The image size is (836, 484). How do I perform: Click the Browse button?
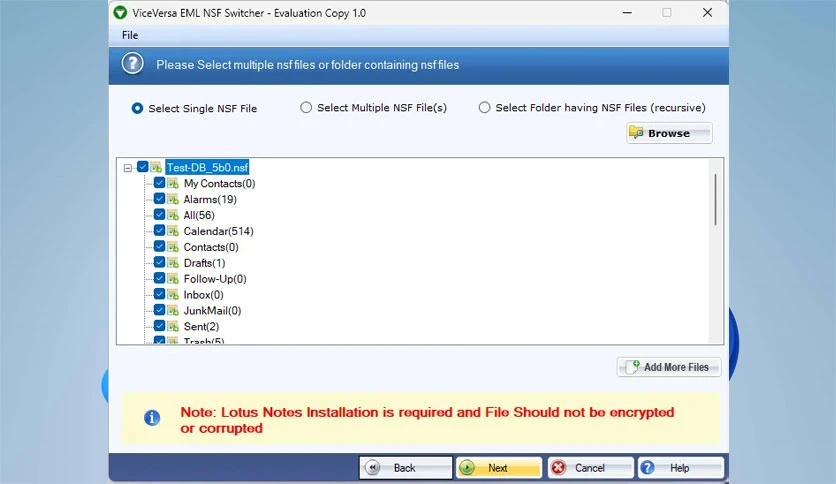coord(669,133)
